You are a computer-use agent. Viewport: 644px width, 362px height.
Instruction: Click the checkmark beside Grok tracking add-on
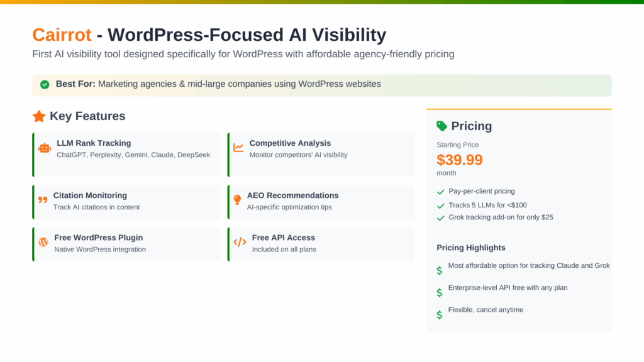(440, 217)
